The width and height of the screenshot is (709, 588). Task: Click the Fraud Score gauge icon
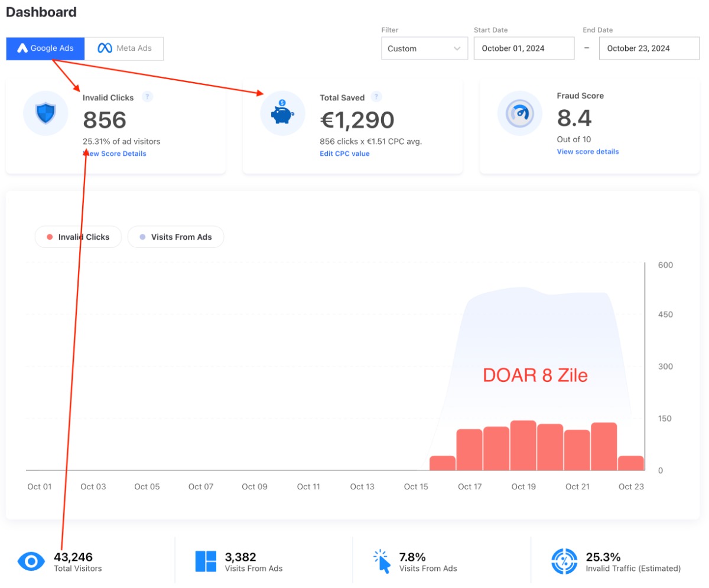(520, 113)
